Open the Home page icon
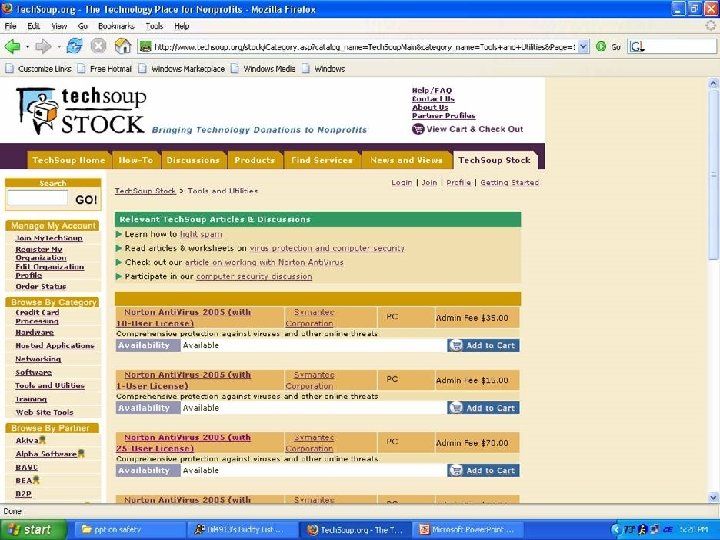Viewport: 720px width, 540px height. click(123, 46)
